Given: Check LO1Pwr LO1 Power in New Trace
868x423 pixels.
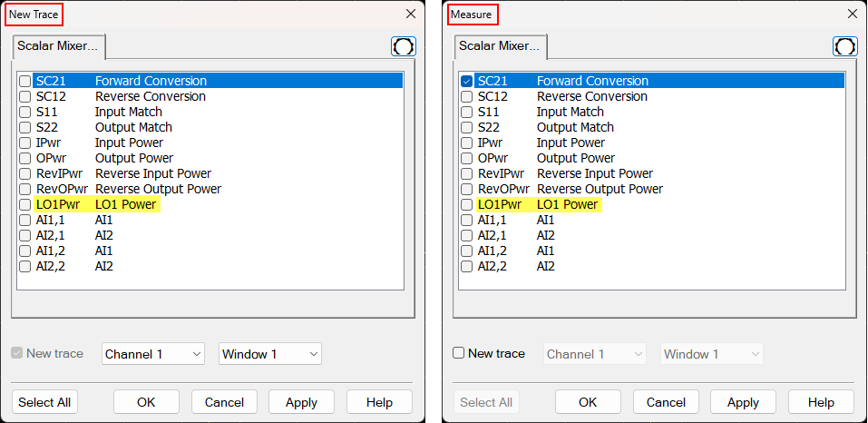Looking at the screenshot, I should 25,205.
